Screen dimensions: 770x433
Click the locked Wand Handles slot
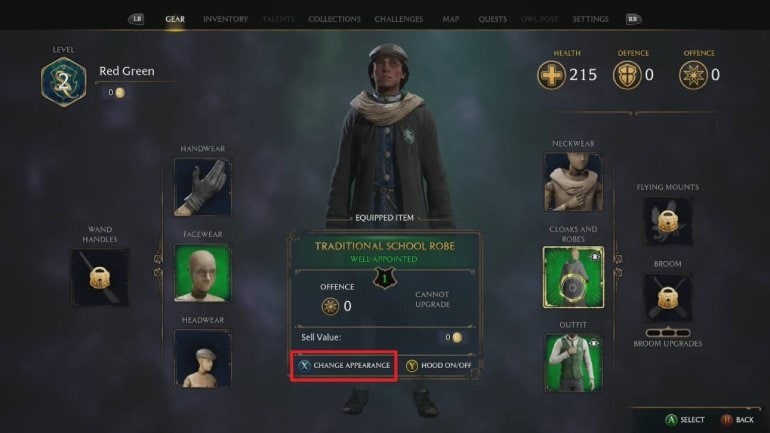[100, 277]
